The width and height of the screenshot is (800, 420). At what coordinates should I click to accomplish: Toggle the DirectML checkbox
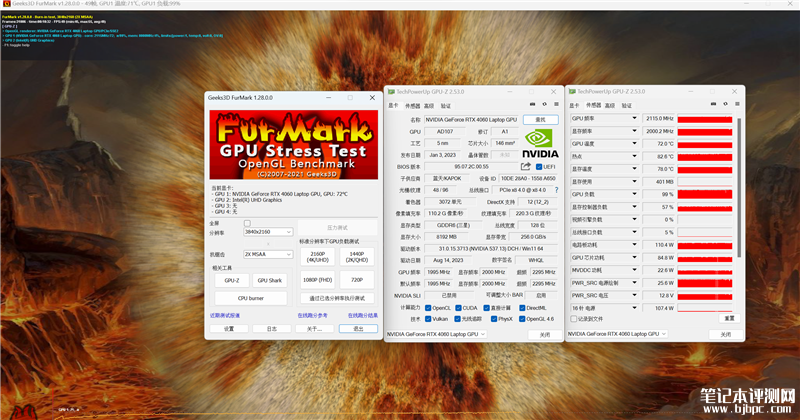click(x=522, y=308)
